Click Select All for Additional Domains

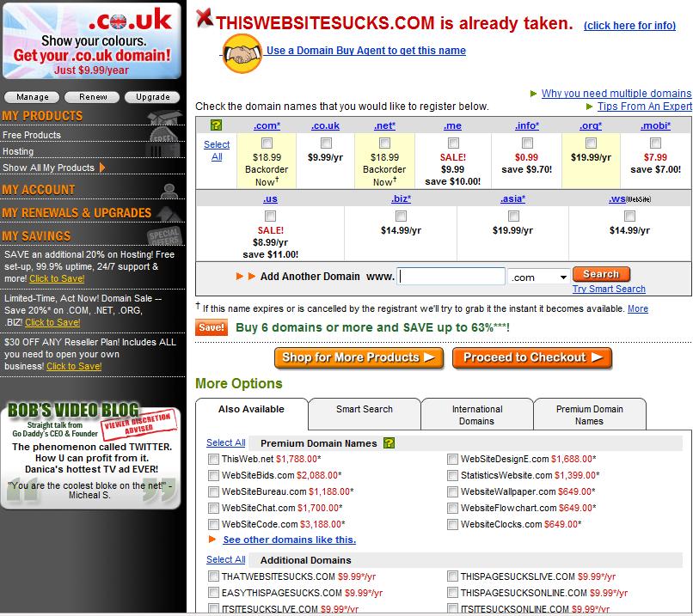[x=226, y=559]
